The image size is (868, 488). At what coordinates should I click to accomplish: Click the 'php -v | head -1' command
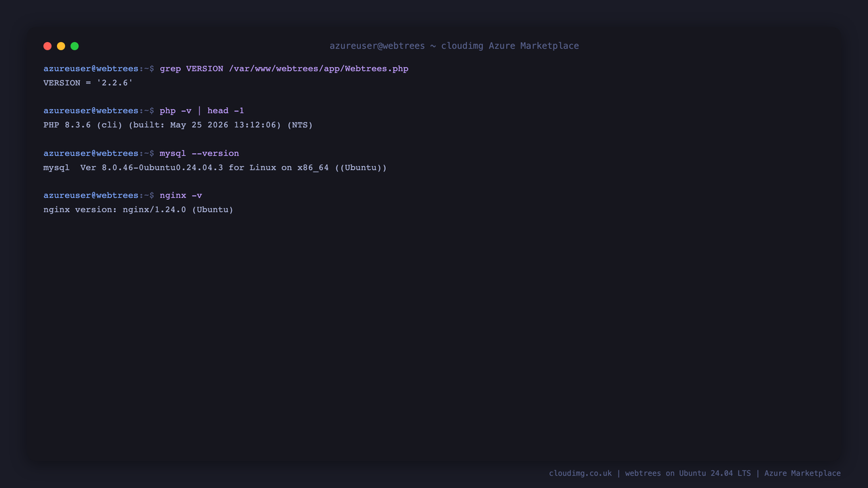[202, 111]
